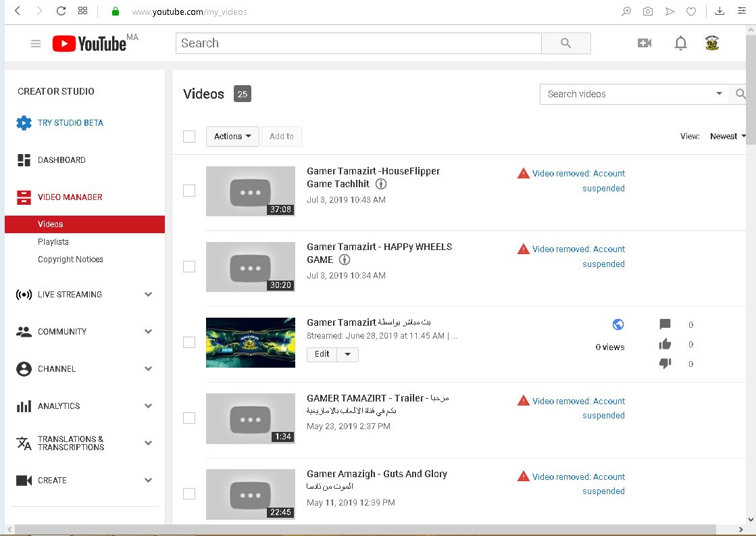Click the thumbs down icon on livestream row
Image resolution: width=756 pixels, height=536 pixels.
(x=665, y=363)
